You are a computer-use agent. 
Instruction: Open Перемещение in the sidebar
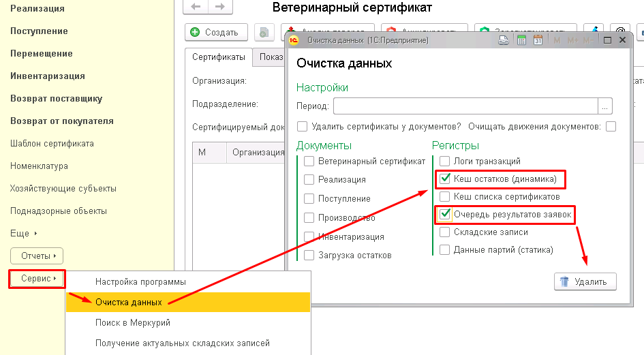(x=42, y=54)
